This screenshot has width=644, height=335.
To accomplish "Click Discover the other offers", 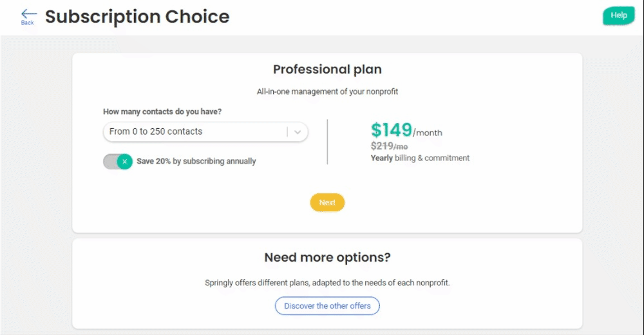I will [327, 306].
